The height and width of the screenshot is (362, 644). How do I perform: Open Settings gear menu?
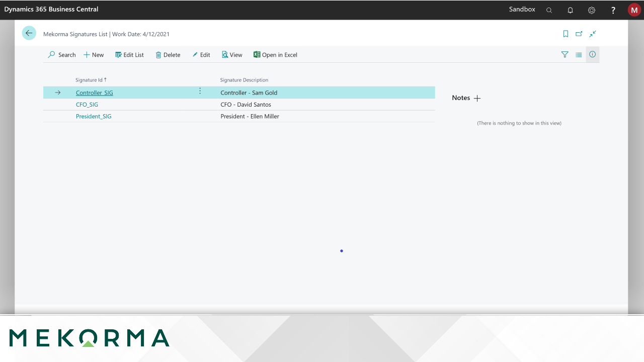click(x=592, y=10)
